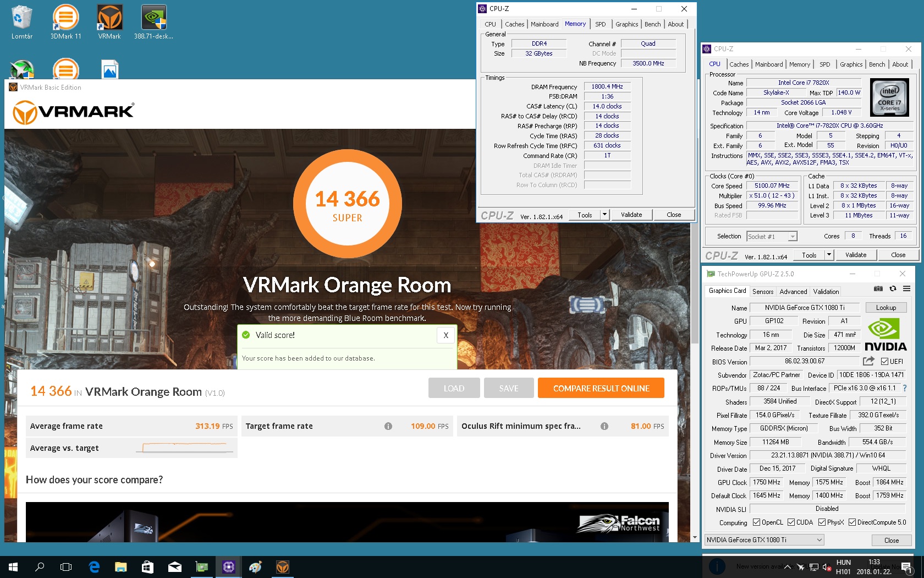Switch to SPD tab in Memory CPU-Z window

pyautogui.click(x=601, y=24)
